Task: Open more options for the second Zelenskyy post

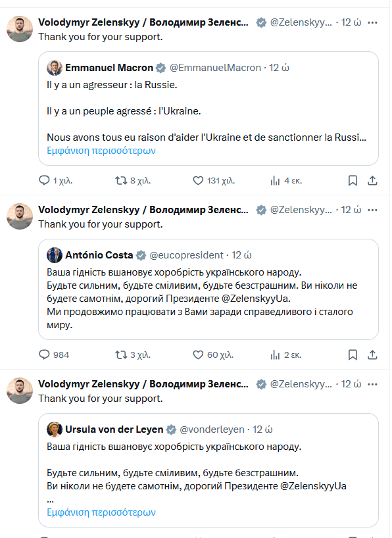Action: [372, 210]
